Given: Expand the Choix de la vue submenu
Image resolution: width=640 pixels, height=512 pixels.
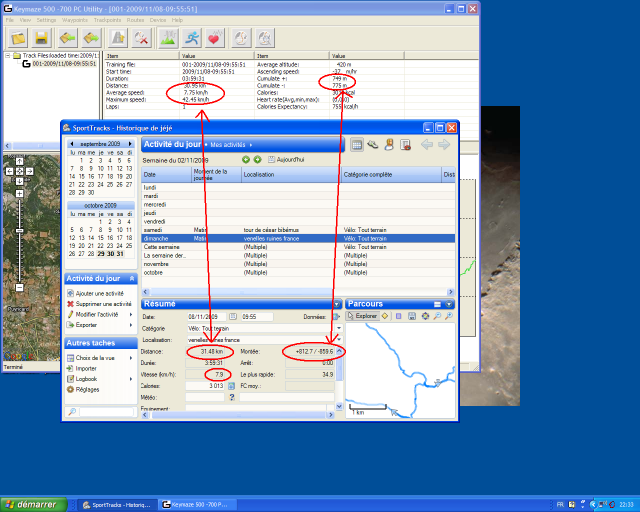Looking at the screenshot, I should click(x=131, y=358).
